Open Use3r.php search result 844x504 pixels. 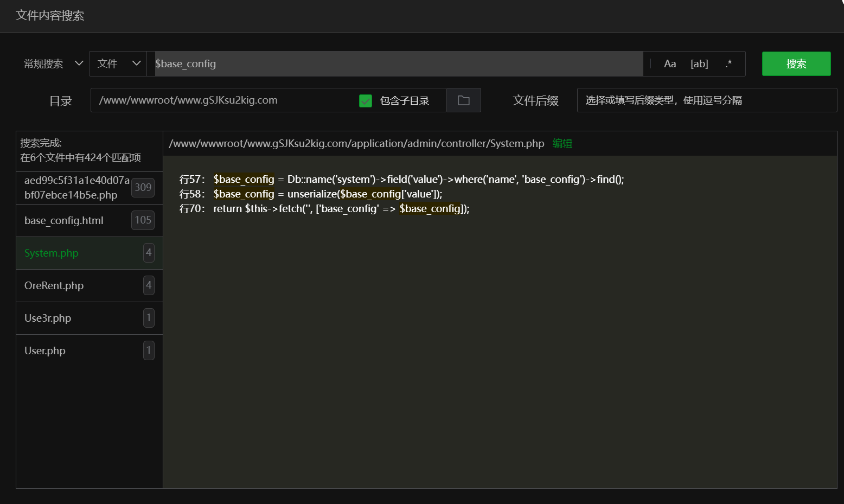pyautogui.click(x=48, y=318)
